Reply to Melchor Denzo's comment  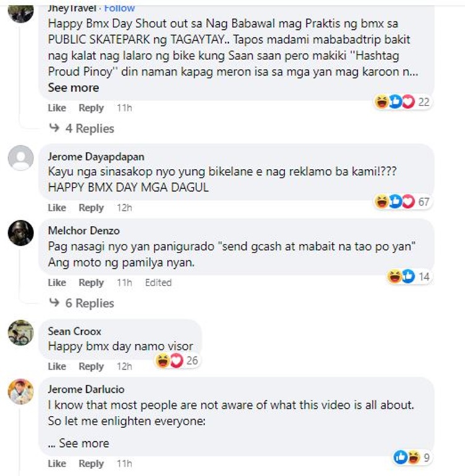(x=91, y=282)
